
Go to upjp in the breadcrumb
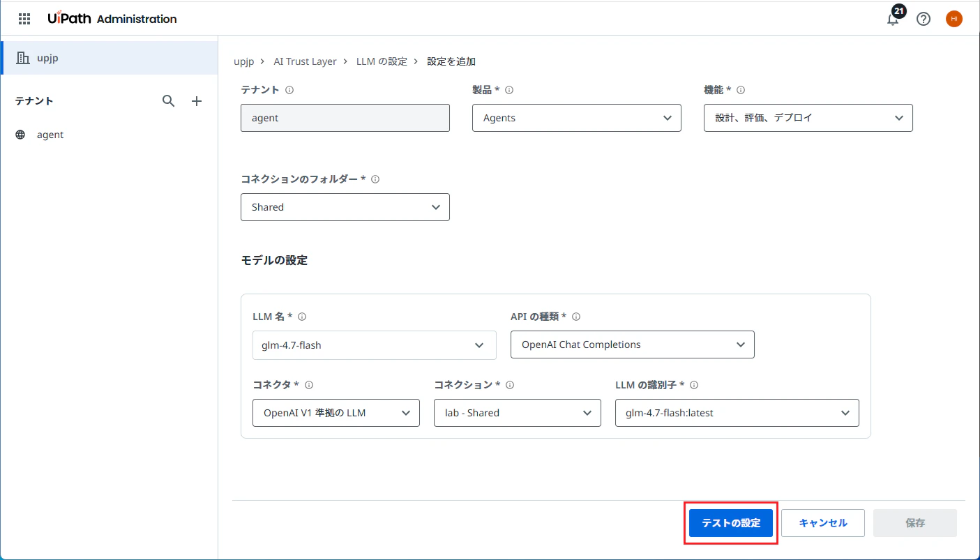pos(243,61)
